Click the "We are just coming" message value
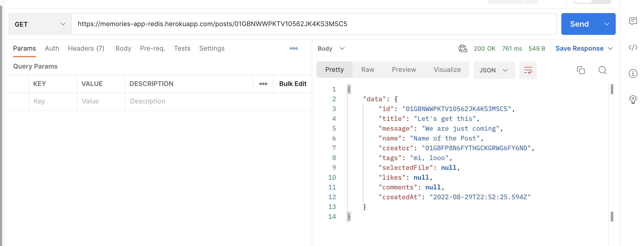The height and width of the screenshot is (246, 644). pos(461,128)
